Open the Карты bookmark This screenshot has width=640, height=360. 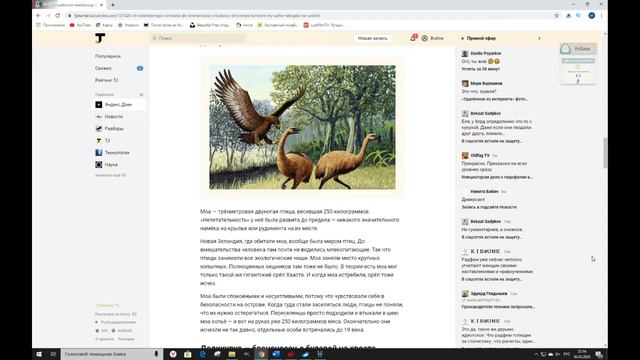tap(104, 25)
